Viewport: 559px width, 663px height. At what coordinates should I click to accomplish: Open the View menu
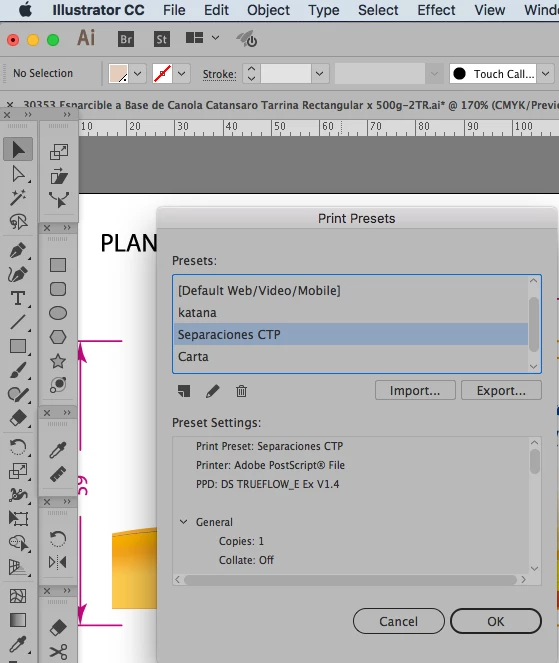click(x=489, y=10)
